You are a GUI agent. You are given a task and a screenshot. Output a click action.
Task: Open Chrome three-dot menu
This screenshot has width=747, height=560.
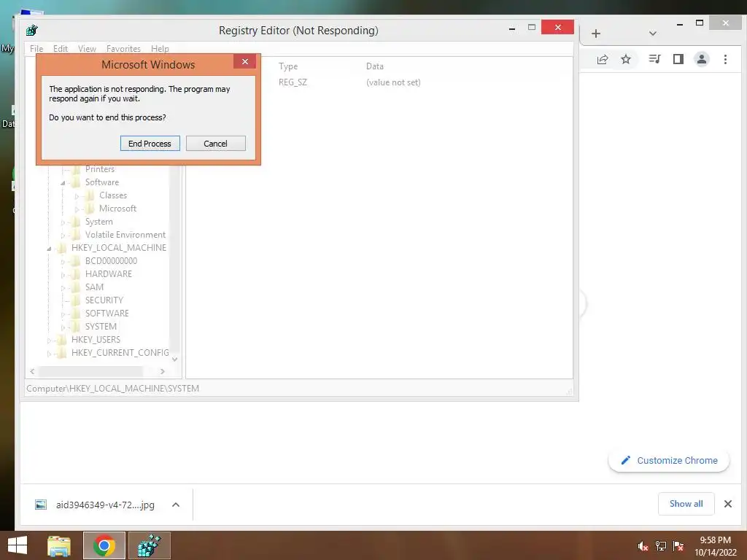[x=726, y=59]
